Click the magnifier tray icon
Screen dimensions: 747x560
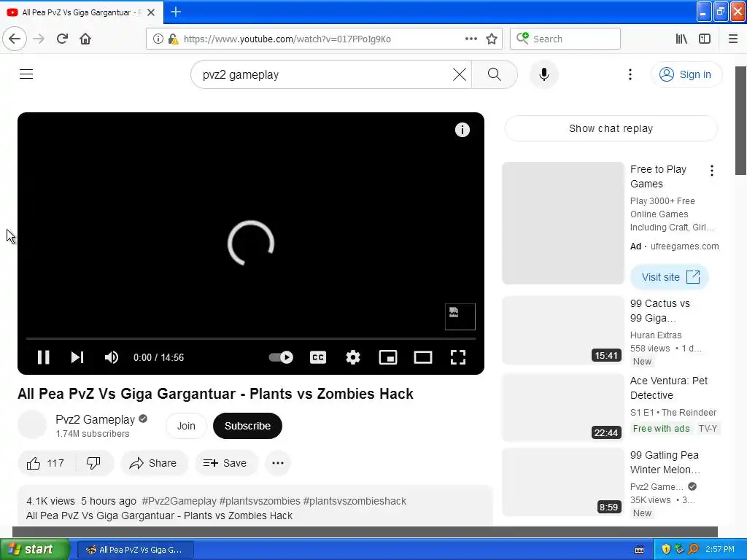coord(693,550)
